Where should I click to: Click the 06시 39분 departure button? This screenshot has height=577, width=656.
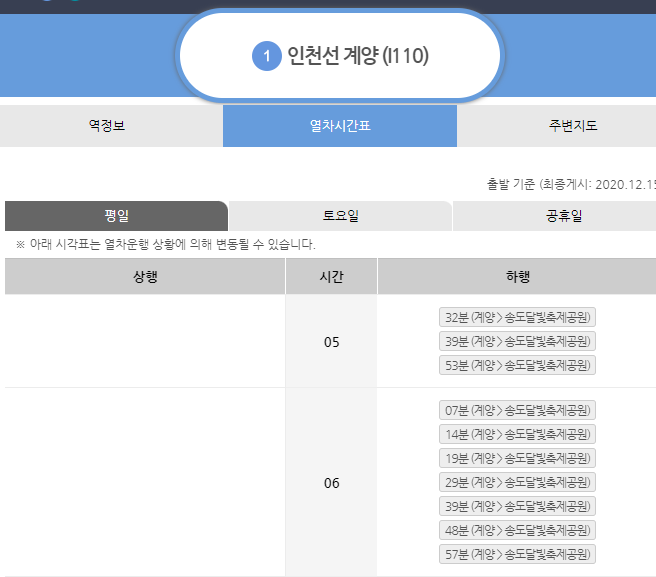[518, 506]
